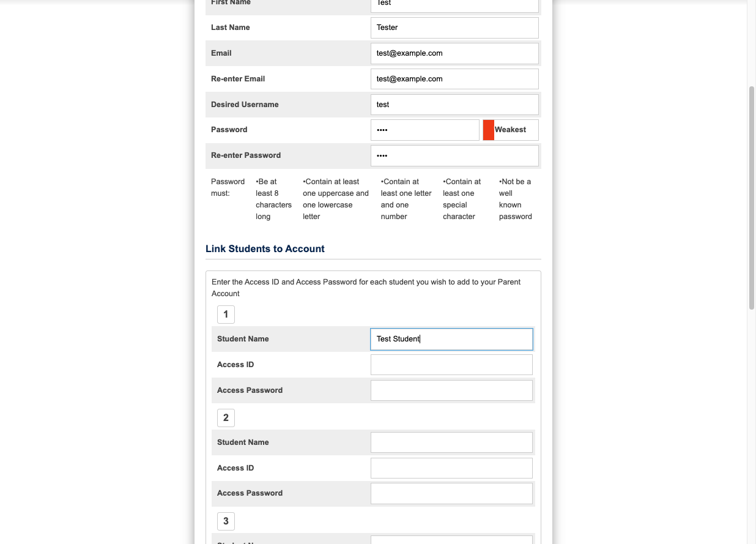Screen dimensions: 756x544
Task: Click the 'one letter and one number' rule
Action: (406, 199)
